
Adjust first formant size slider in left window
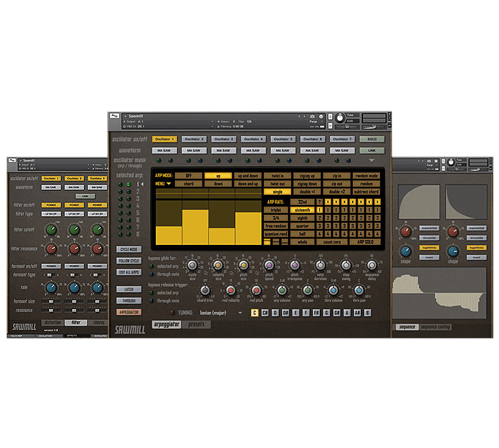[51, 301]
